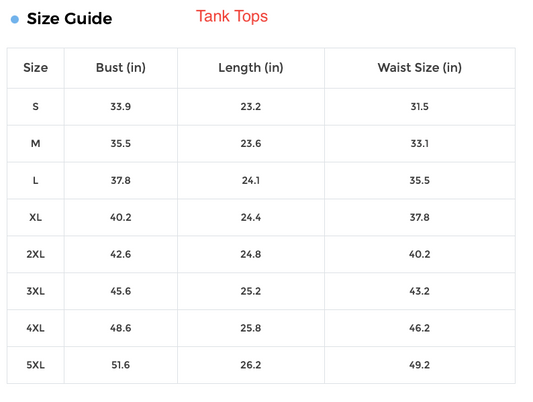Click the 33.9 bust value for size S

[x=121, y=107]
